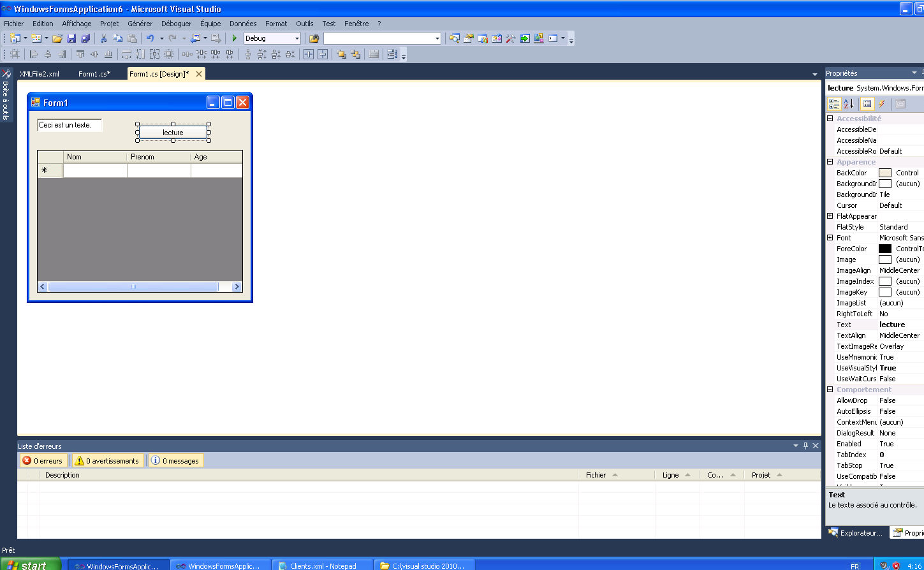This screenshot has width=924, height=570.
Task: Click the ForeColor black swatch
Action: tap(885, 249)
